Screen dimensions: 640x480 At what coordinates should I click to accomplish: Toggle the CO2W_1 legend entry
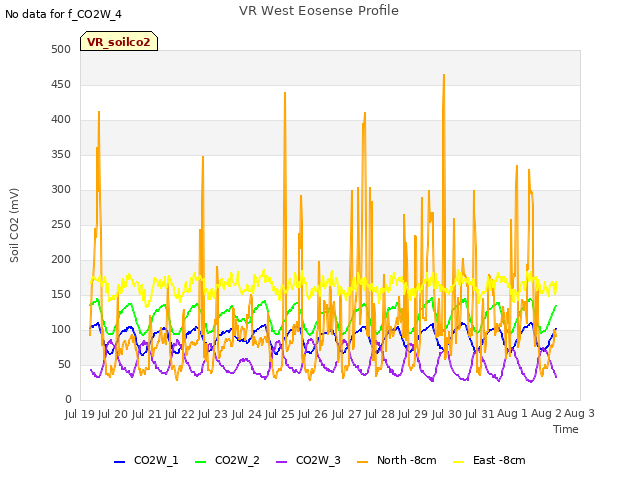[146, 460]
